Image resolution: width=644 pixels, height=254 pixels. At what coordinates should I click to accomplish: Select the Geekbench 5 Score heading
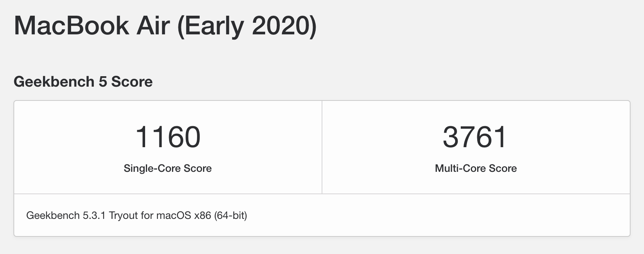[83, 82]
